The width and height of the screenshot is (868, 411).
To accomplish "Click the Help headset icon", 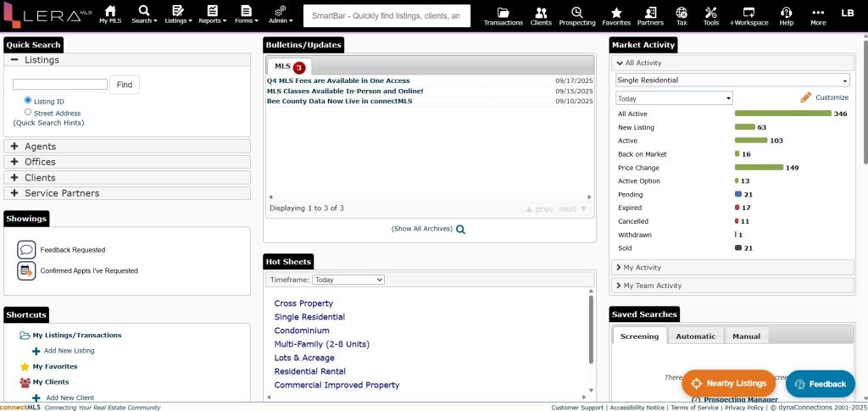I will tap(786, 13).
